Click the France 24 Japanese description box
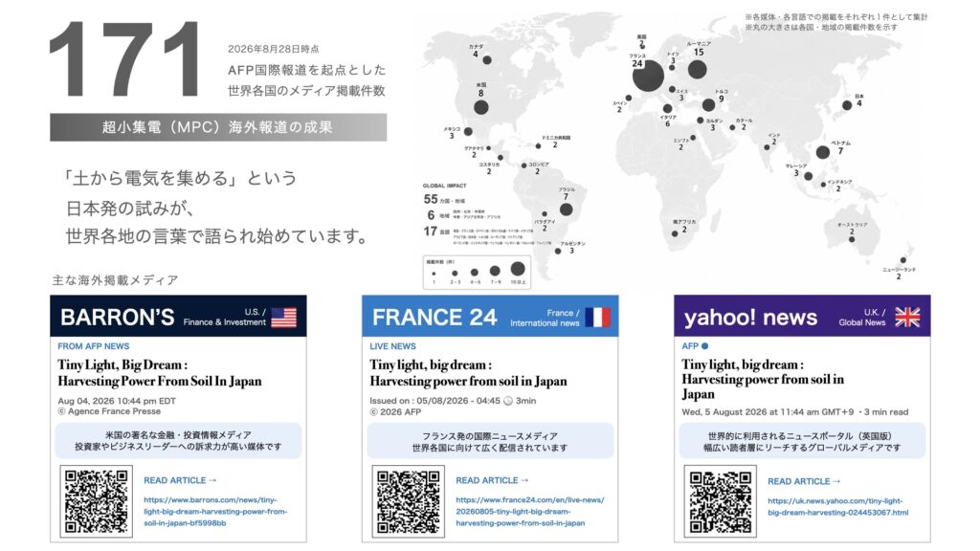The height and width of the screenshot is (551, 980). point(490,441)
